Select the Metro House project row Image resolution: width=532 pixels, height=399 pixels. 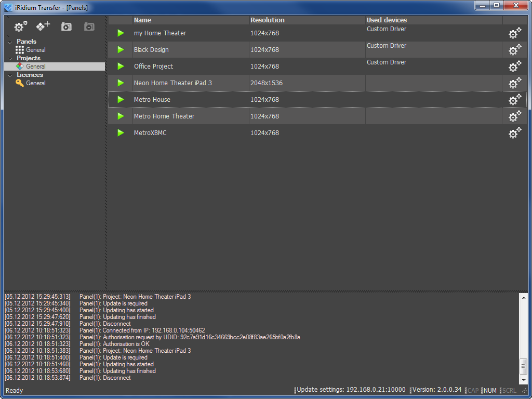(x=152, y=100)
